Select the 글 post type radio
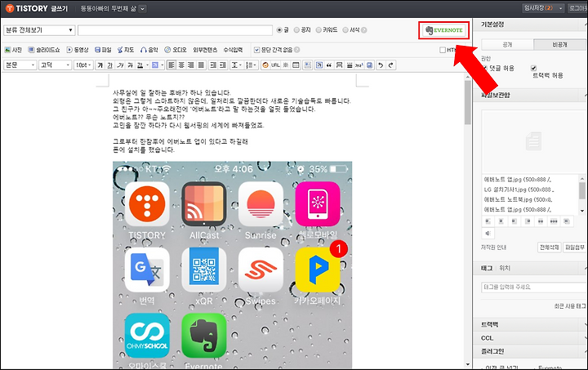 (279, 30)
